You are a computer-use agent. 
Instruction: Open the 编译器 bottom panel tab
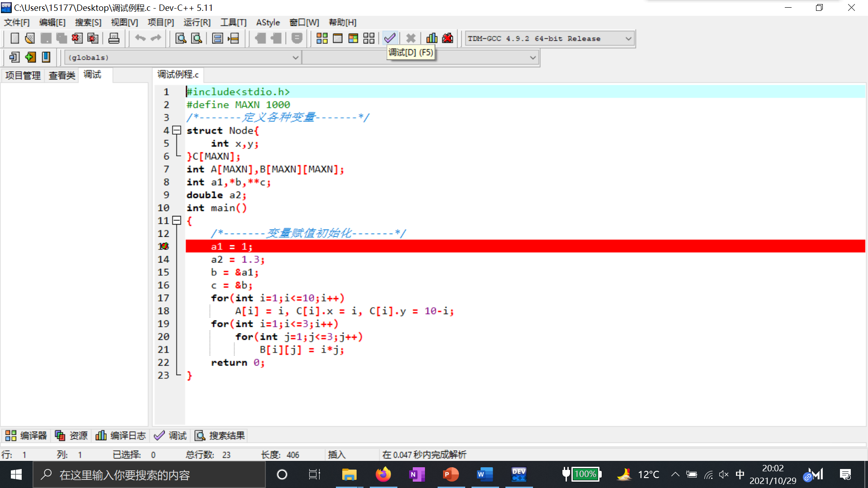tap(26, 436)
